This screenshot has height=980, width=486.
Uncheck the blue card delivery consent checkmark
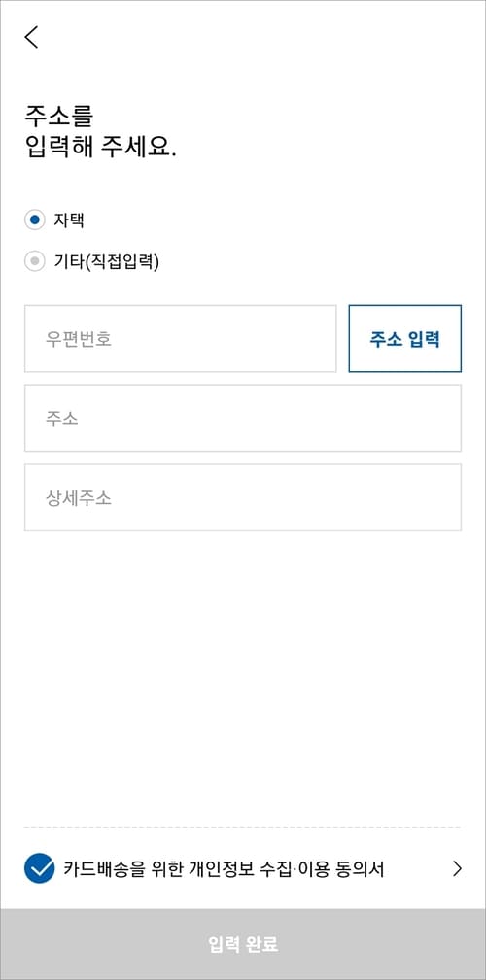coord(40,868)
